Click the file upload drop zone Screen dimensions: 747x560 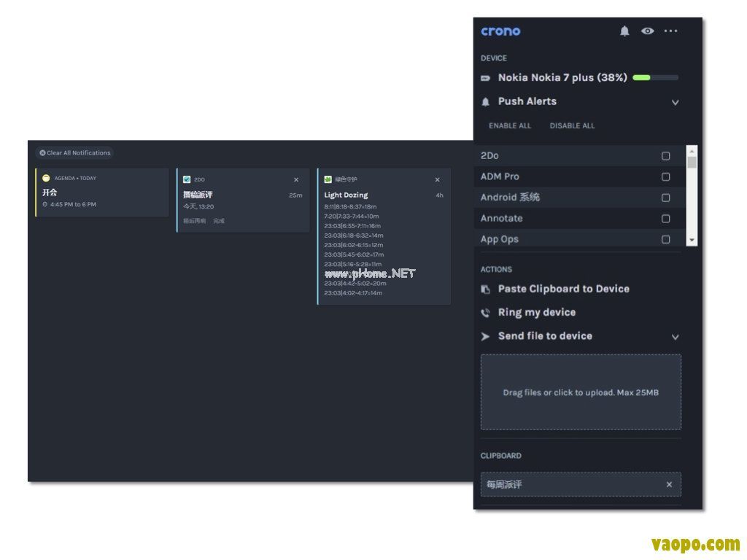coord(581,392)
